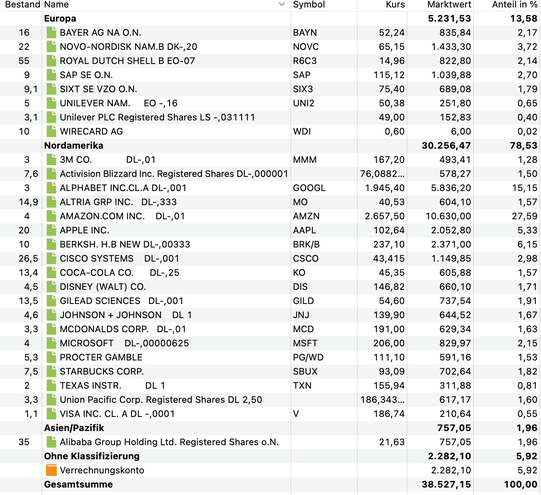This screenshot has width=541, height=495.
Task: Select Union Pacific Corp. Registered Shares row
Action: click(x=270, y=400)
